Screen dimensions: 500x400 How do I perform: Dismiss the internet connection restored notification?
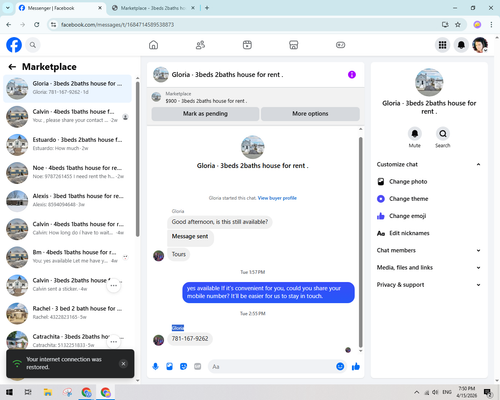[123, 363]
